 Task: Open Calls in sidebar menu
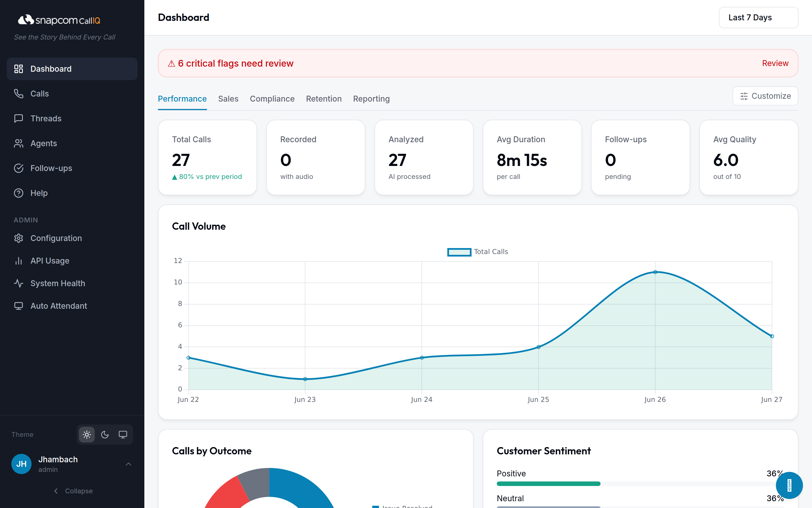click(72, 94)
